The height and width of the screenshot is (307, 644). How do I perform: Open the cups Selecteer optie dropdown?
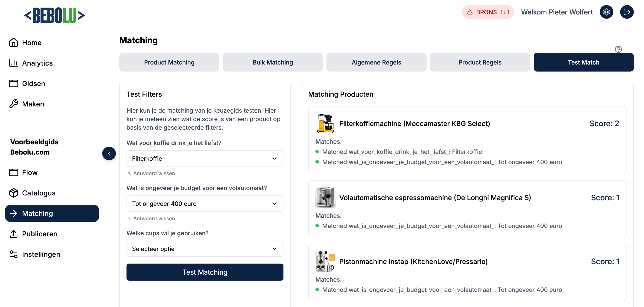click(x=205, y=249)
